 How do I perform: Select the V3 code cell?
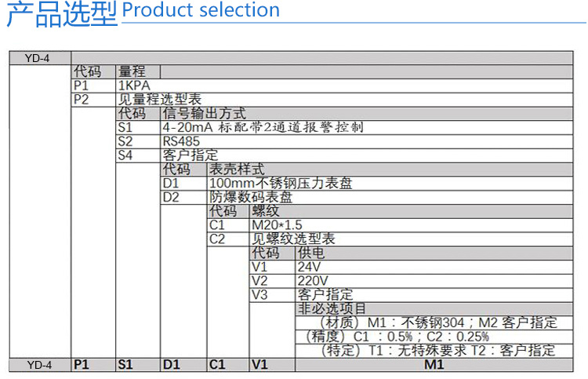tap(260, 295)
